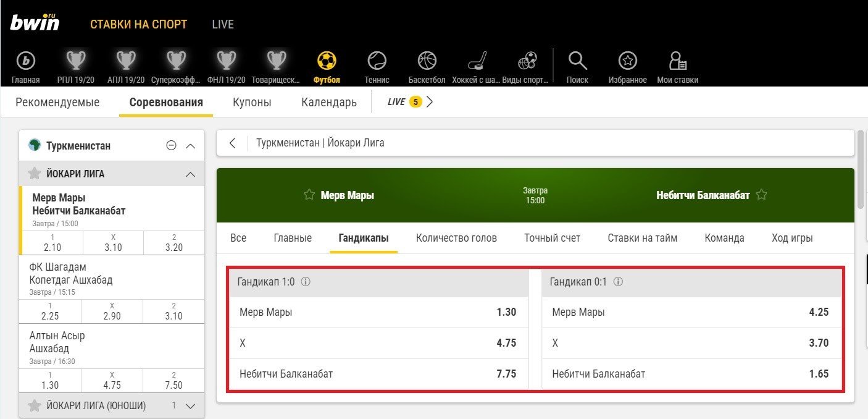This screenshot has height=419, width=868.
Task: Click minus icon next to Туркменистан
Action: tap(172, 146)
